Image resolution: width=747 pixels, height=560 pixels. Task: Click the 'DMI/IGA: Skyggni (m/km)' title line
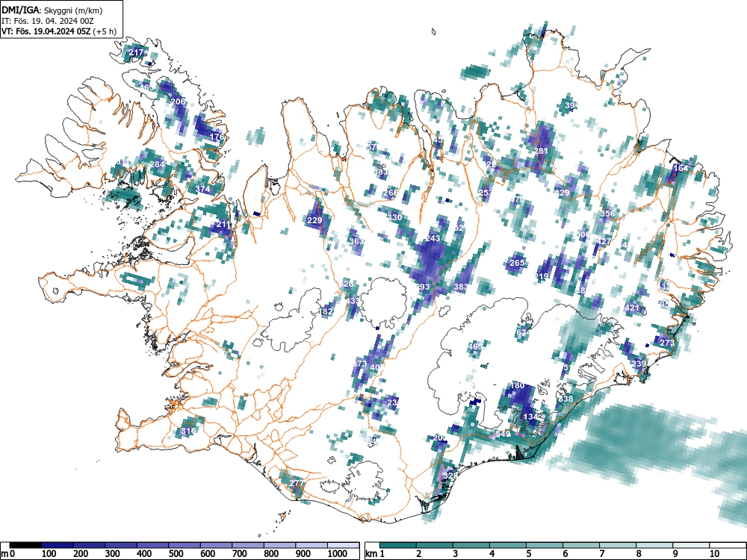[x=52, y=10]
